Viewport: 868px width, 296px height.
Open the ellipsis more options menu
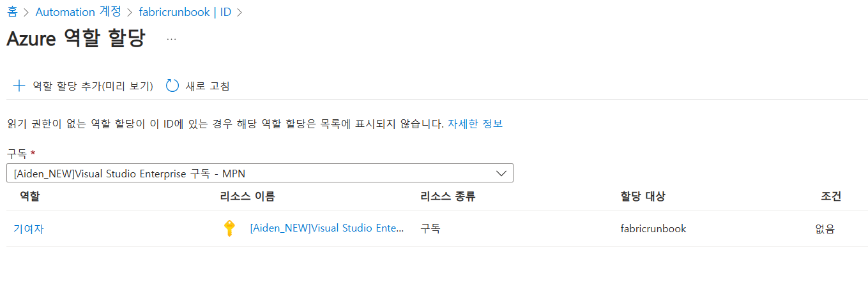[171, 39]
